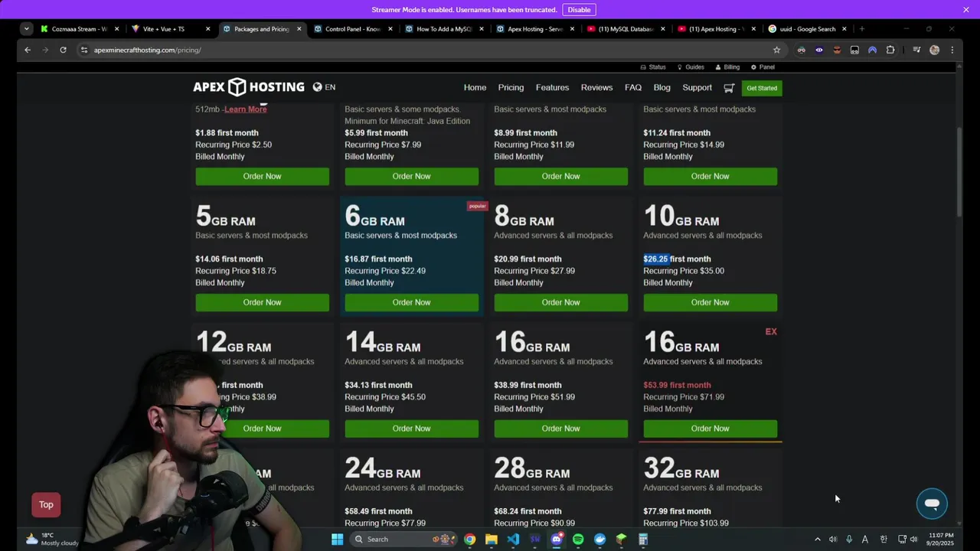The image size is (980, 551).
Task: Disable Streamer Mode via the banner button
Action: (x=579, y=10)
